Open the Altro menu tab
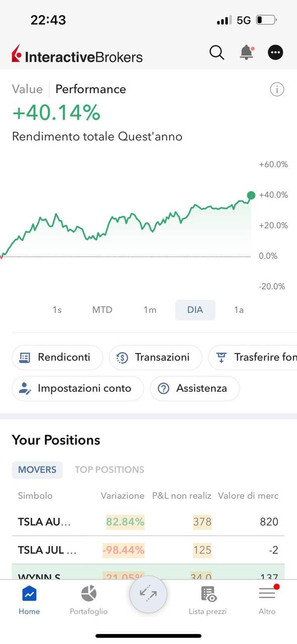 click(267, 600)
